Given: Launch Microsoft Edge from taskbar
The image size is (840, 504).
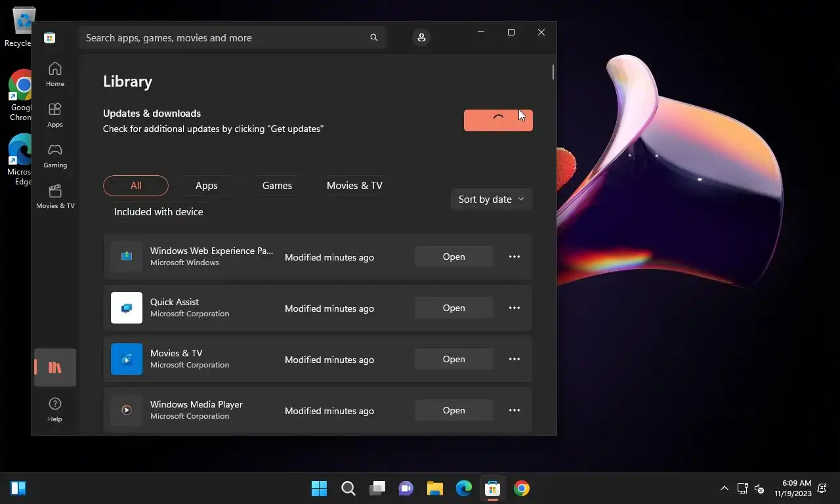Looking at the screenshot, I should click(464, 488).
